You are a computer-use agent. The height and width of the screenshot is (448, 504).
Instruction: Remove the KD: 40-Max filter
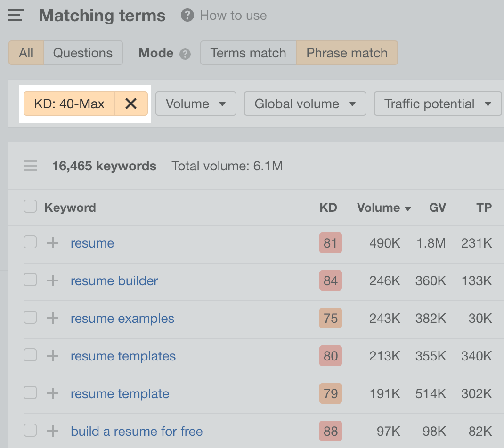[130, 103]
